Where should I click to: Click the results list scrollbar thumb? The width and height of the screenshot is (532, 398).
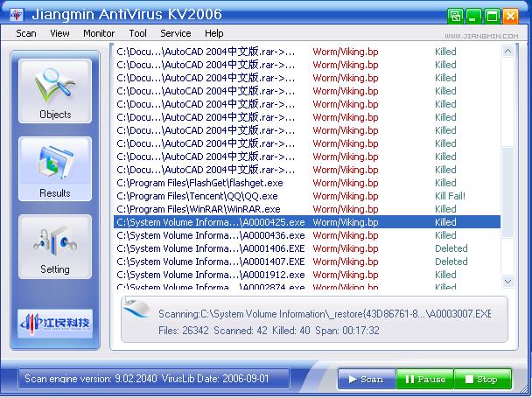point(507,192)
